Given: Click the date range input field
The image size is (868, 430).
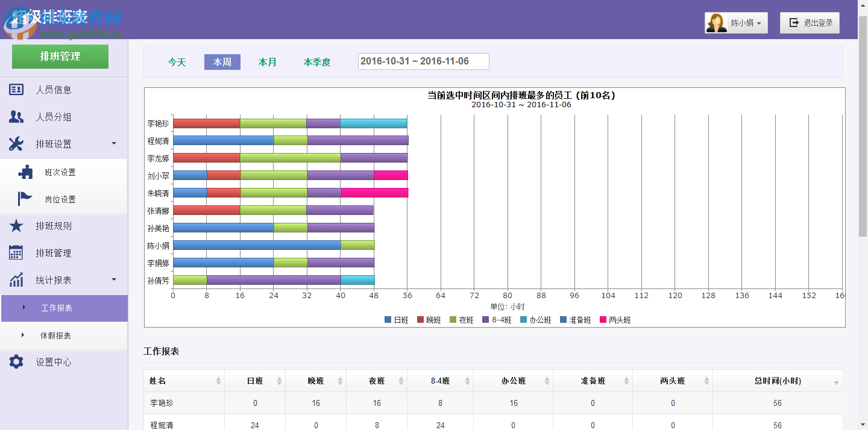Looking at the screenshot, I should pyautogui.click(x=424, y=61).
